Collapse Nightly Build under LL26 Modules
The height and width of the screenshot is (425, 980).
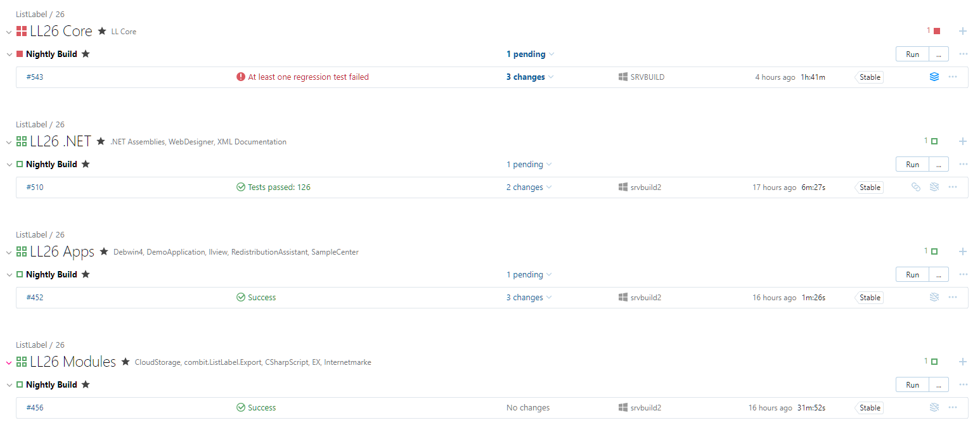tap(10, 385)
